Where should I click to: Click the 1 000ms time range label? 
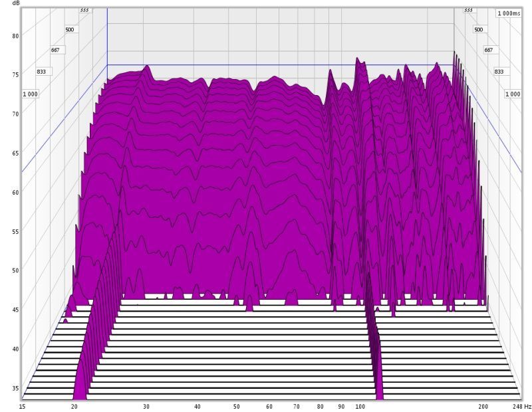click(x=509, y=13)
